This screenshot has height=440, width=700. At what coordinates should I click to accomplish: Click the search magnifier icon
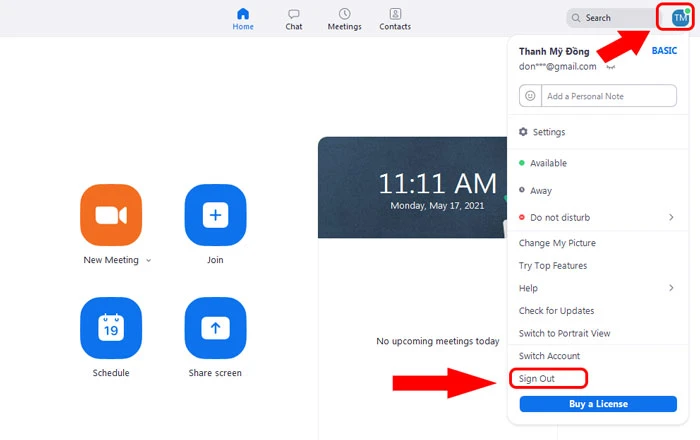pos(576,18)
